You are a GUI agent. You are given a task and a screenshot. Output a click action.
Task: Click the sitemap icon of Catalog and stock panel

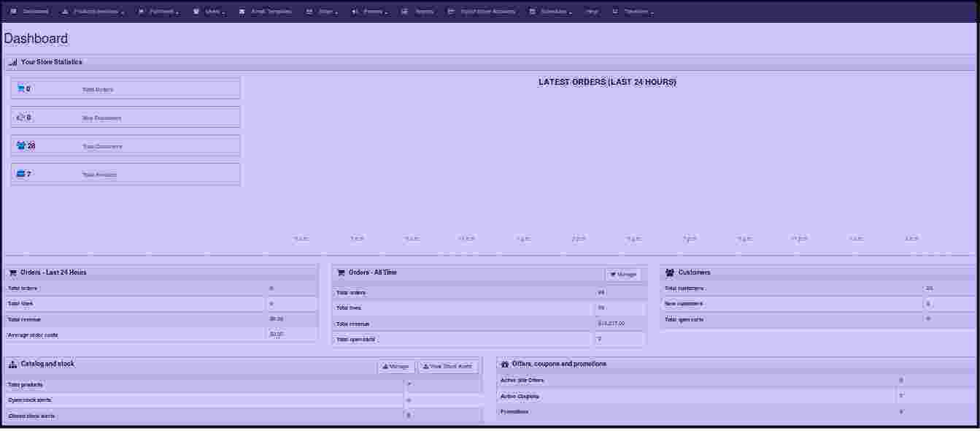pyautogui.click(x=13, y=364)
